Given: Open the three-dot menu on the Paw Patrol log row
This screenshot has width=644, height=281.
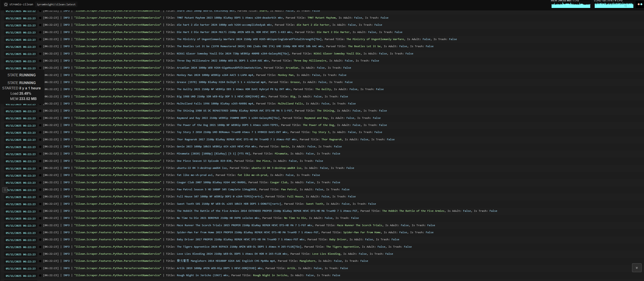Looking at the screenshot, I should 5,190.
